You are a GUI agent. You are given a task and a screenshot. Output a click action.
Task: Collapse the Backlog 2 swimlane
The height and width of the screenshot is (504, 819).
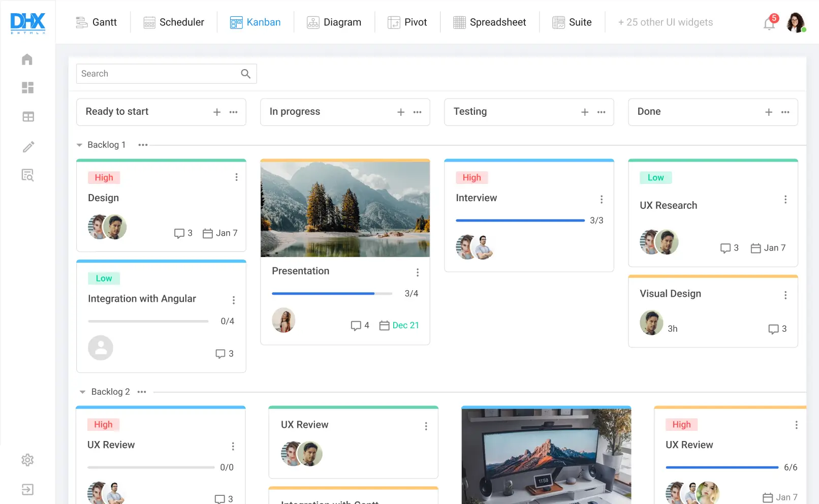[x=82, y=392]
